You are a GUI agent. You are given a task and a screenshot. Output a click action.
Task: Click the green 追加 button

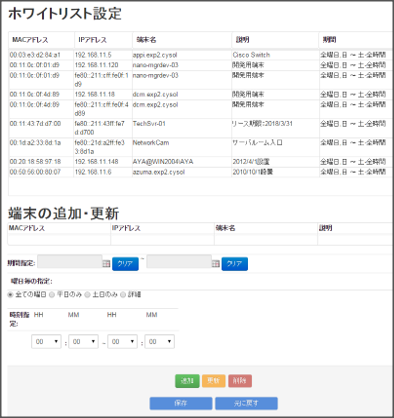coord(187,381)
